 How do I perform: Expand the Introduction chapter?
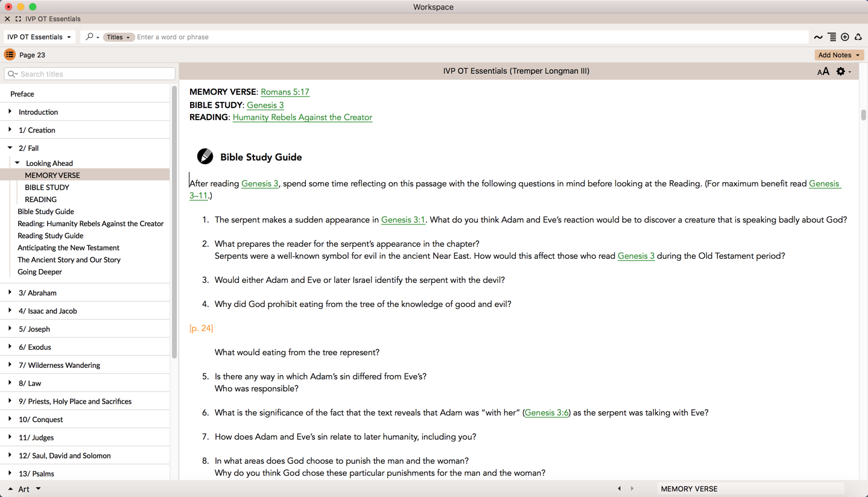coord(10,112)
